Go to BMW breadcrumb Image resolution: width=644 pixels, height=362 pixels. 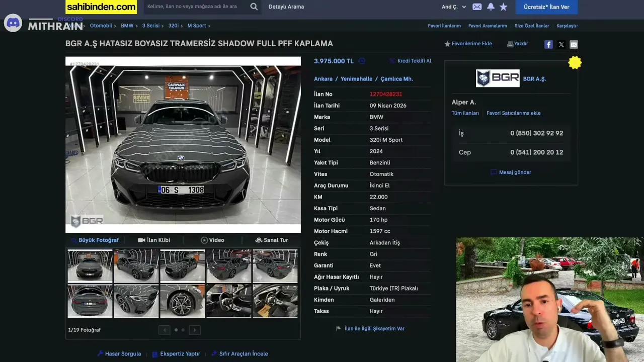click(x=127, y=26)
